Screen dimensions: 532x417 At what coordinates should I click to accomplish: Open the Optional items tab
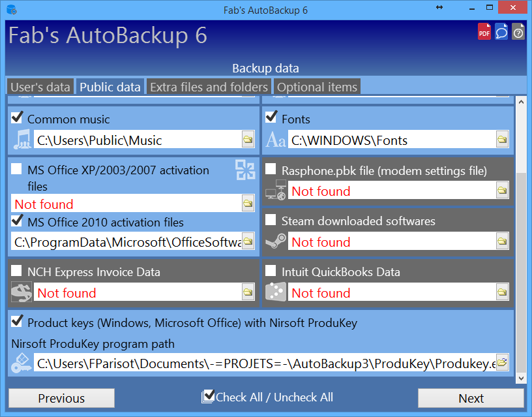[318, 87]
